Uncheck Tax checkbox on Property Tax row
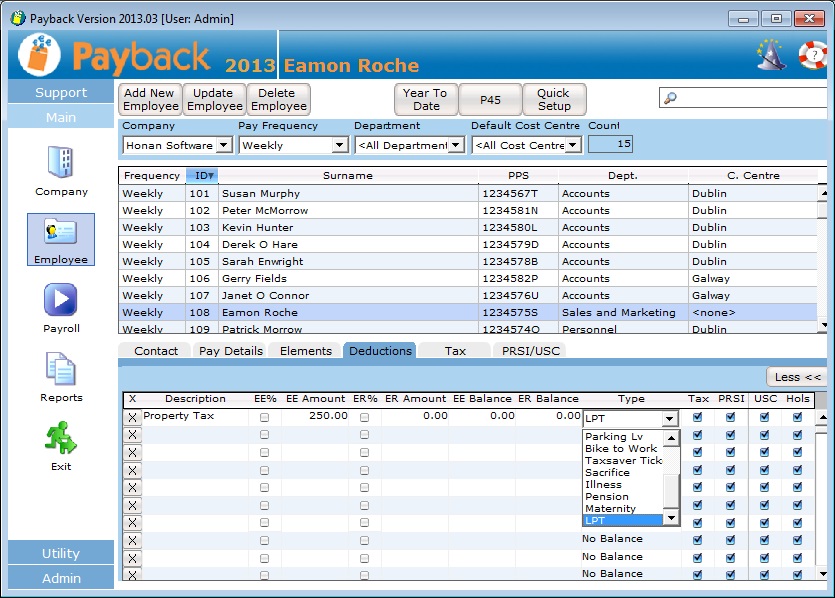Image resolution: width=835 pixels, height=598 pixels. [x=698, y=417]
